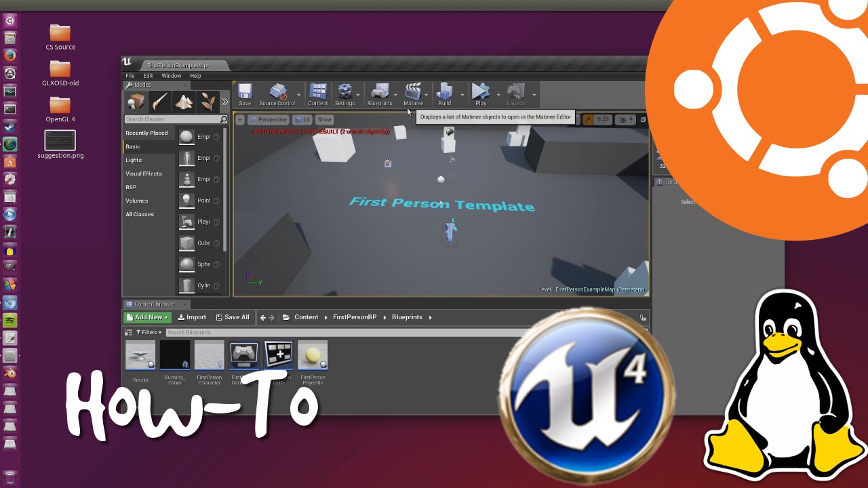The image size is (868, 488).
Task: Open the Edit menu
Action: [x=148, y=76]
